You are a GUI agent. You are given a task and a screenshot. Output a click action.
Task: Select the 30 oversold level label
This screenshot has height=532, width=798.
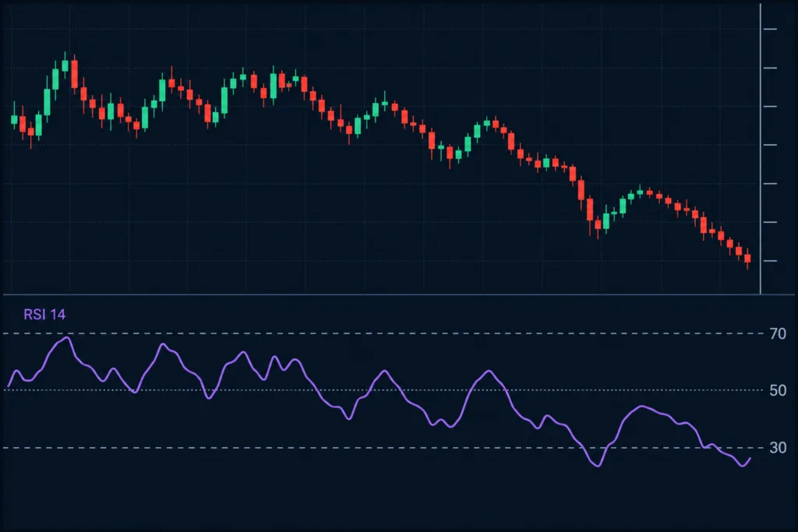pos(778,448)
